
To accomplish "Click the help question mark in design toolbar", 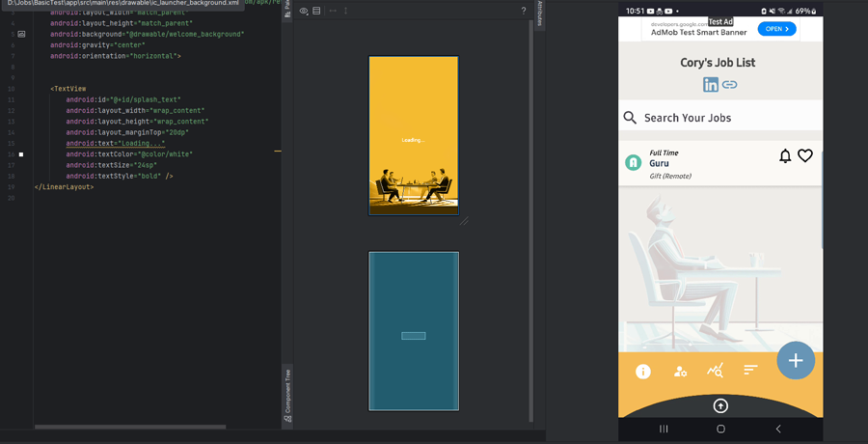I will coord(524,11).
